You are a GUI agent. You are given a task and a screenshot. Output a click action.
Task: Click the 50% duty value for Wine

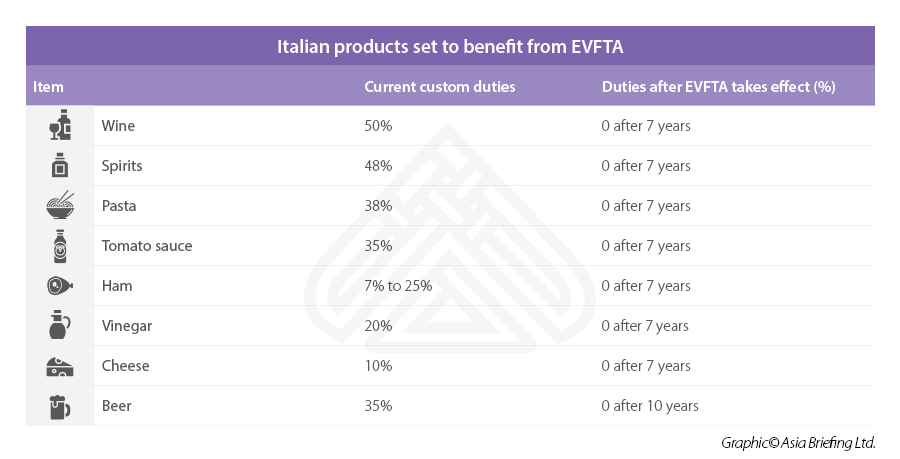click(x=378, y=126)
